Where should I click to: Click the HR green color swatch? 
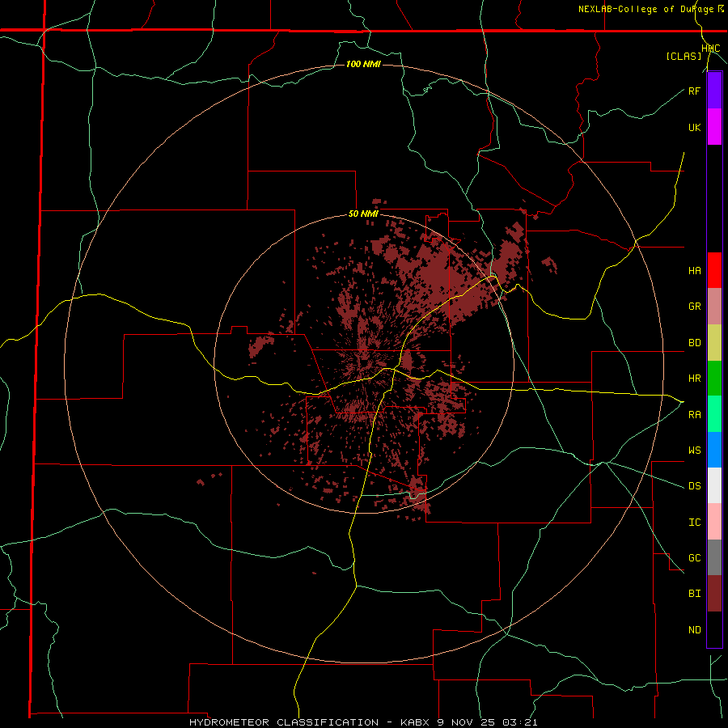[714, 378]
